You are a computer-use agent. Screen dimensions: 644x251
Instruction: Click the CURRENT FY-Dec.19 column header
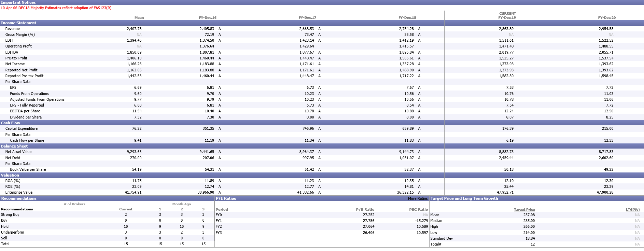507,15
